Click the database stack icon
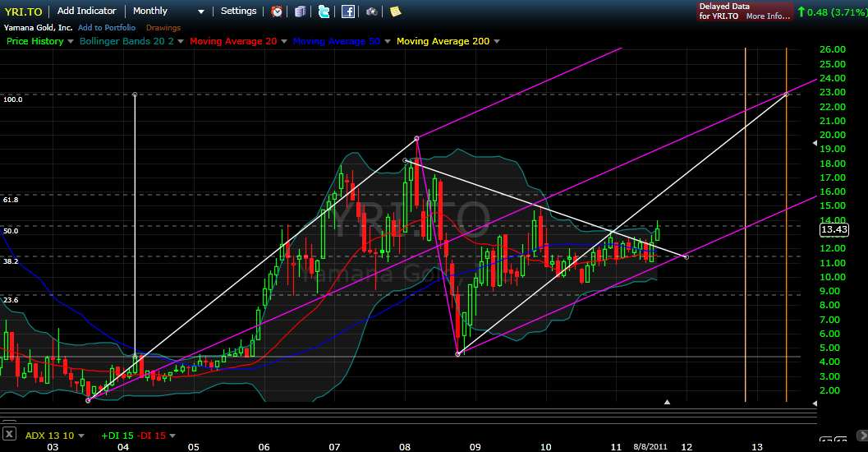Image resolution: width=868 pixels, height=452 pixels. pos(300,11)
